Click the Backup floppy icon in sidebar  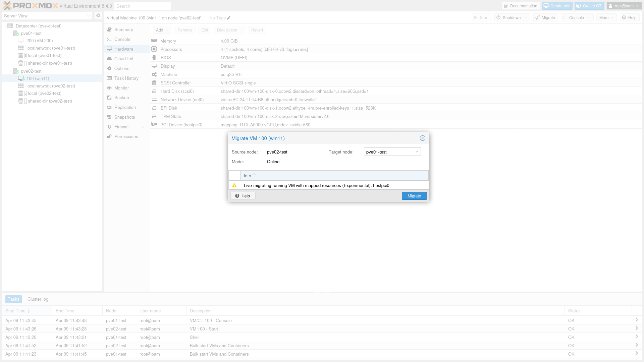(109, 98)
